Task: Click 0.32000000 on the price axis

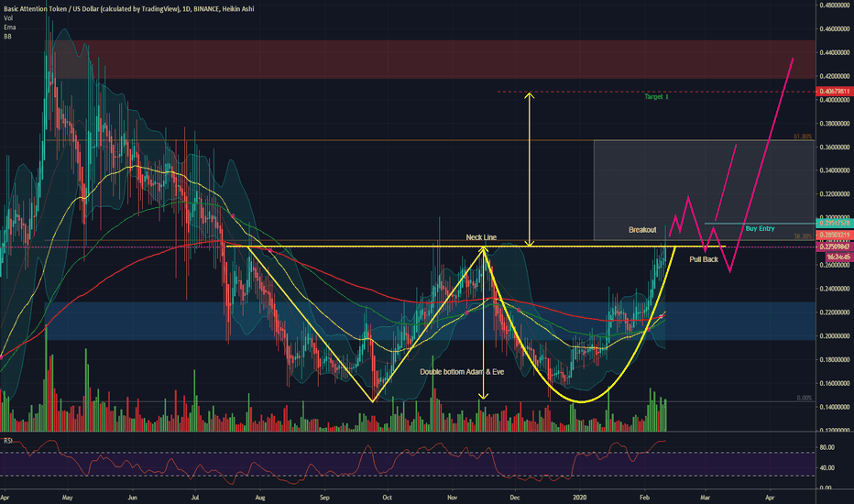Action: 835,194
